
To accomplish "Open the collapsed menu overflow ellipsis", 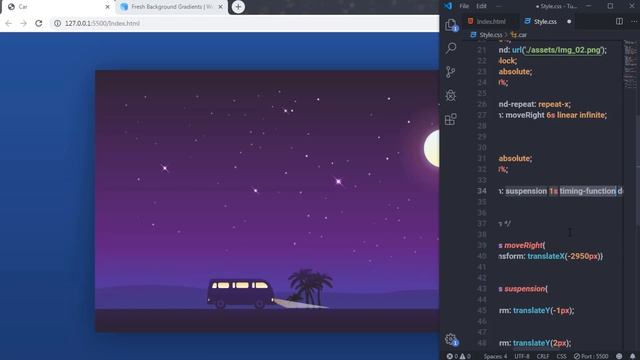I will (x=499, y=6).
